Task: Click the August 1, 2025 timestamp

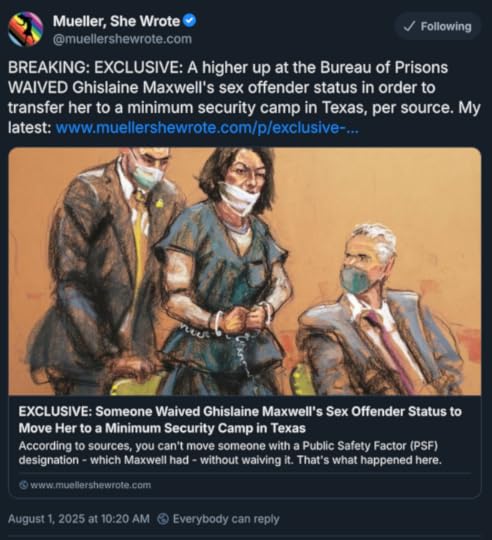Action: pos(78,519)
